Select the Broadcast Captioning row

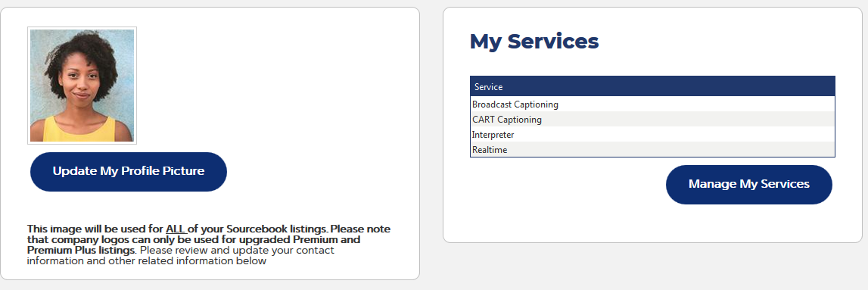coord(652,104)
